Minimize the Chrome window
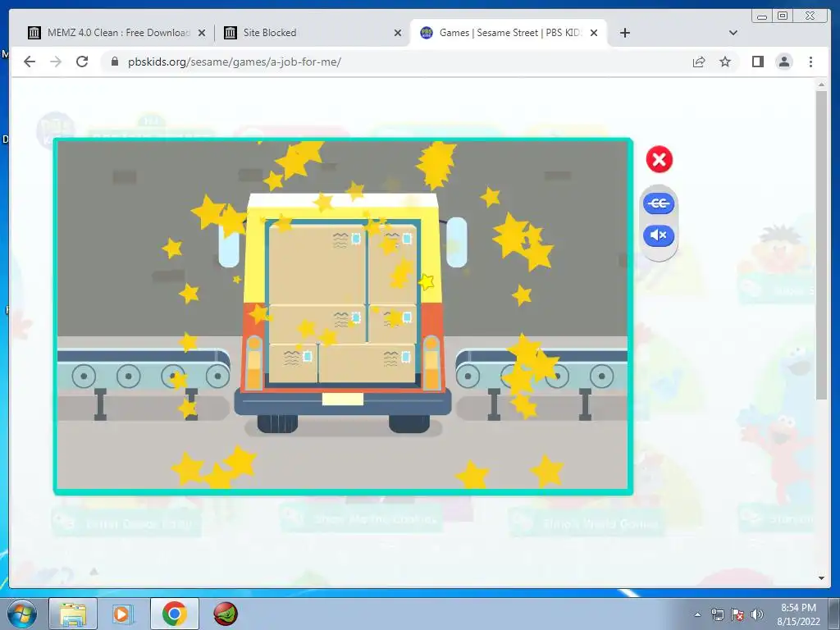This screenshot has width=840, height=630. click(x=761, y=16)
